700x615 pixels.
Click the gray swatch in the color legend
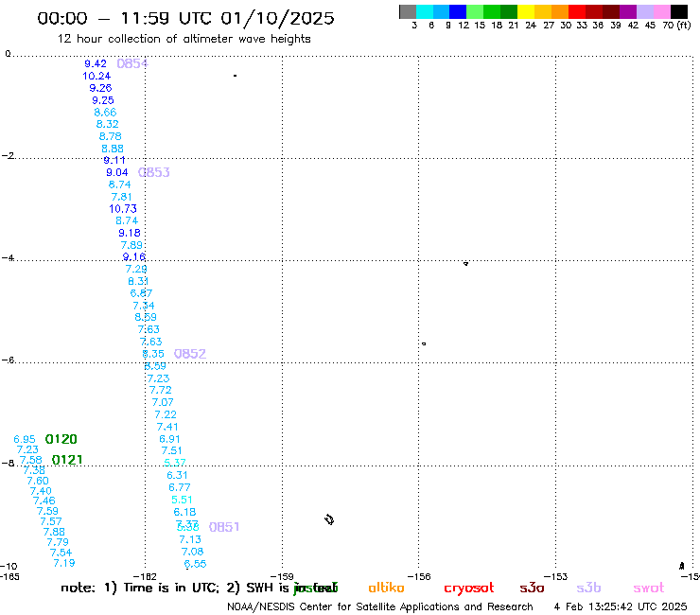coord(408,11)
